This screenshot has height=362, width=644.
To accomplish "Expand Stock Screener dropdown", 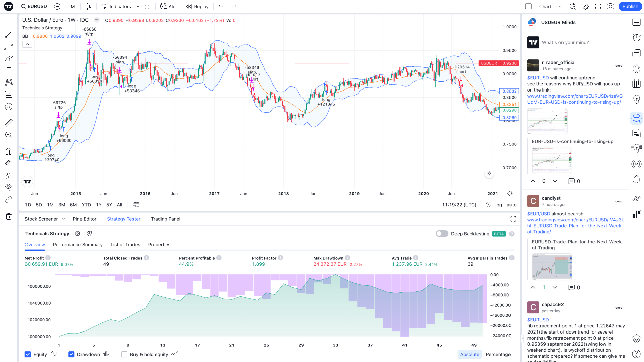I will click(x=63, y=219).
